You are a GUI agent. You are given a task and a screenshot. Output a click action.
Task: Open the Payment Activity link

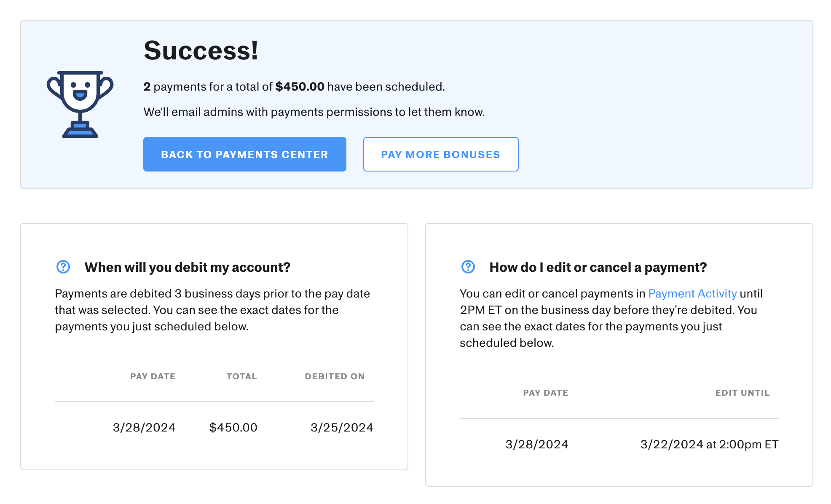pyautogui.click(x=692, y=293)
